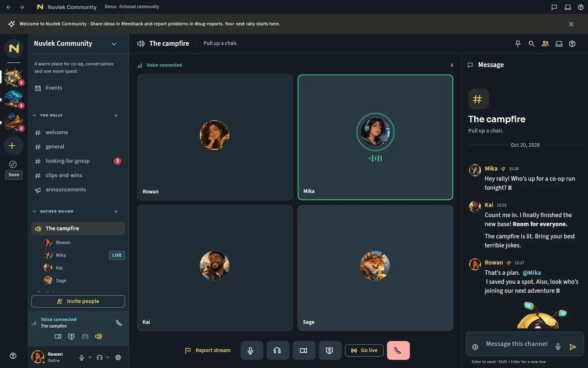Screen dimensions: 588x368
Task: Open the announcements channel
Action: coord(78,189)
